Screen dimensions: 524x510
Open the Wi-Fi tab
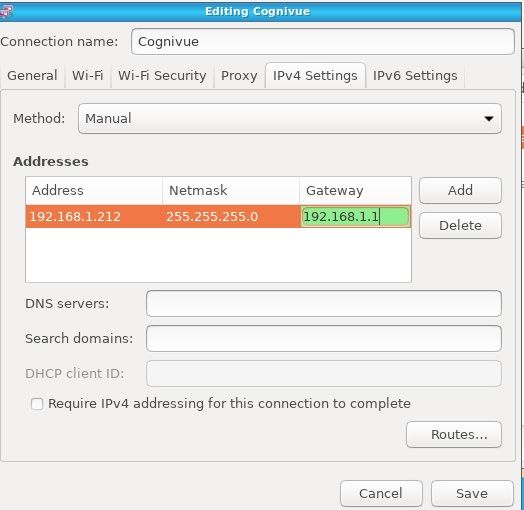pyautogui.click(x=88, y=76)
